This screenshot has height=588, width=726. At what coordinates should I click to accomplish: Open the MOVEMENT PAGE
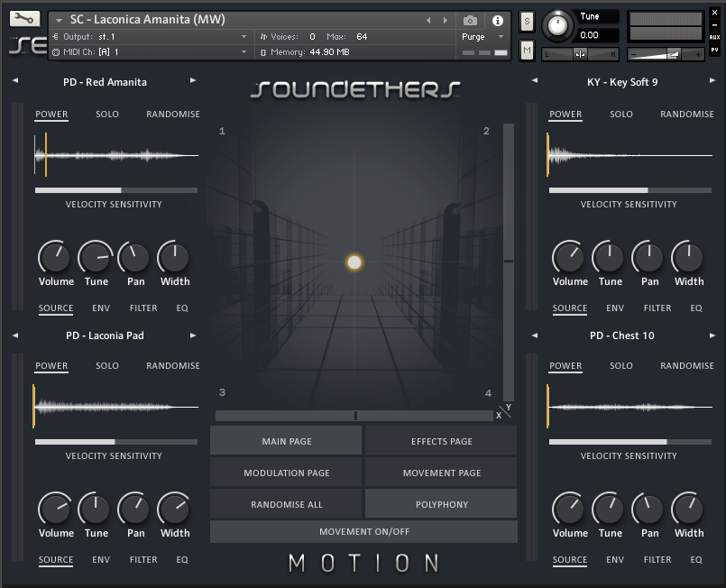(441, 473)
